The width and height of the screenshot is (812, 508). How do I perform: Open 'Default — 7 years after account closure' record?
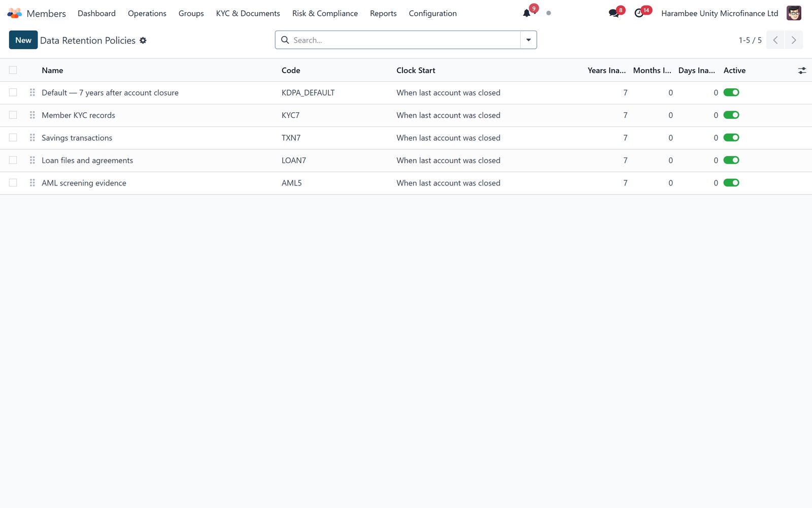[x=110, y=92]
